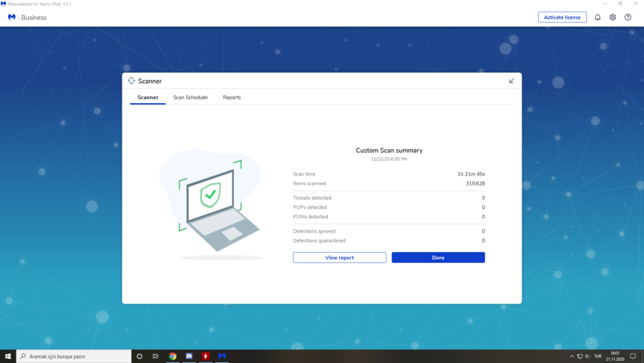Click the Custom Scan summary heading

(x=389, y=150)
